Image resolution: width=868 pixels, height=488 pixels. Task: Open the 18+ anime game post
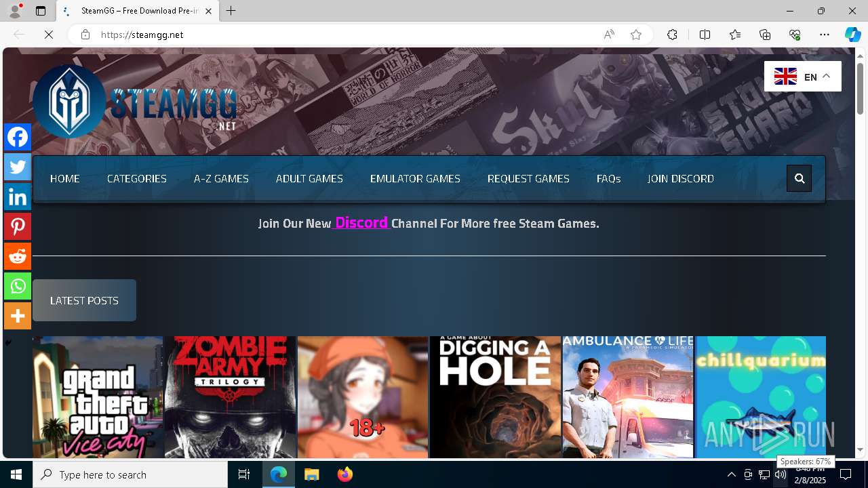point(363,397)
